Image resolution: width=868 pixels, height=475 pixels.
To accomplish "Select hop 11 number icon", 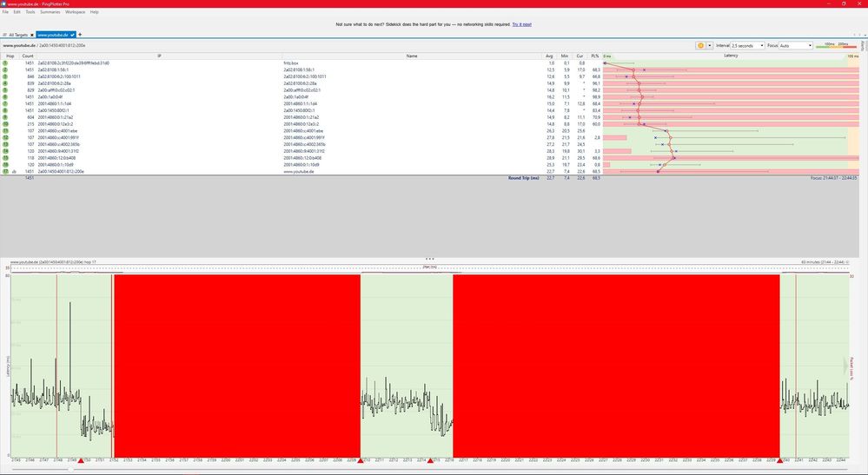I will point(5,130).
